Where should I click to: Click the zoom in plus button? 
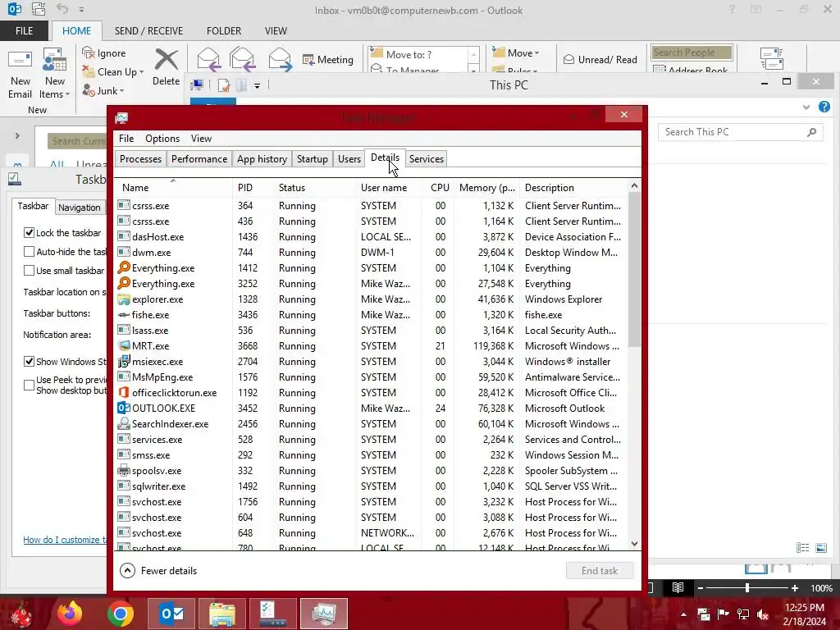[x=794, y=588]
